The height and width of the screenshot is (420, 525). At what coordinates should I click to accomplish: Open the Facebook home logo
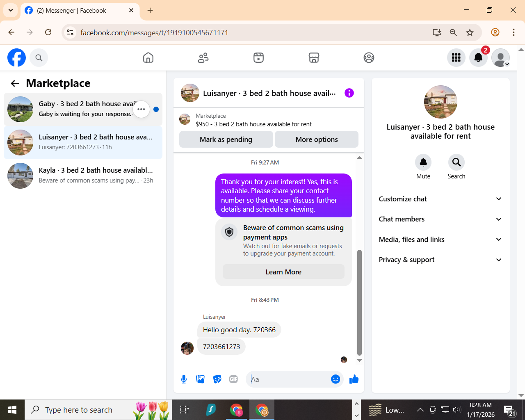tap(16, 57)
